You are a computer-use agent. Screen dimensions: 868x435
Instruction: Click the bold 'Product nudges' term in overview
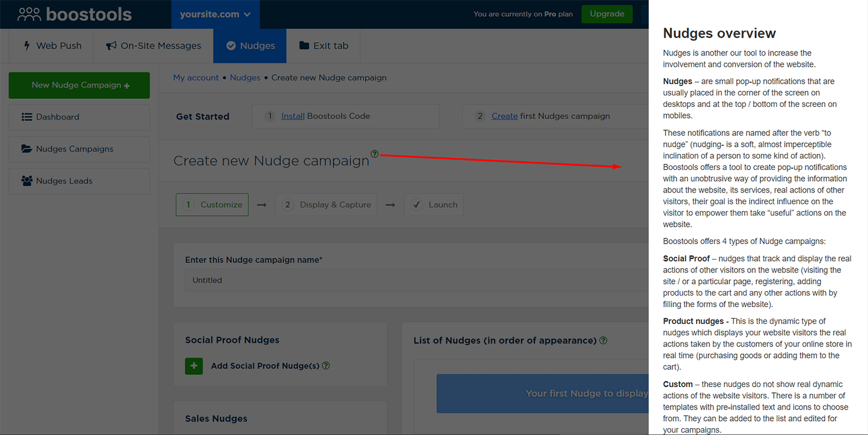(x=693, y=321)
